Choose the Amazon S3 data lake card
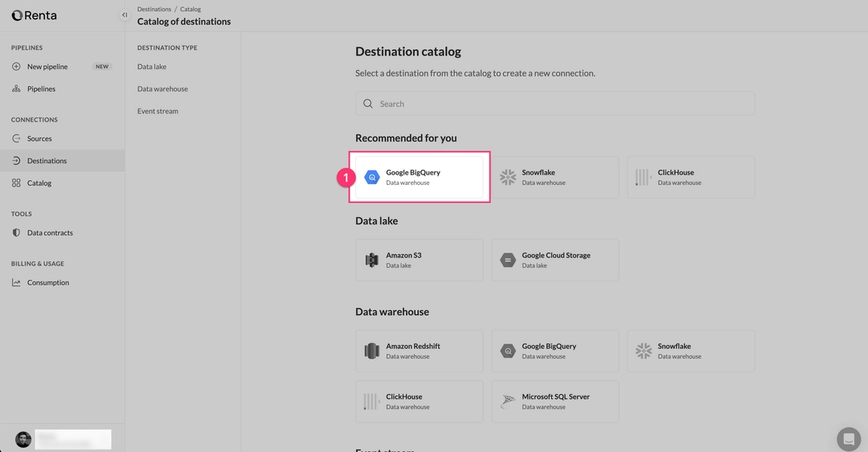The width and height of the screenshot is (868, 452). click(x=419, y=260)
